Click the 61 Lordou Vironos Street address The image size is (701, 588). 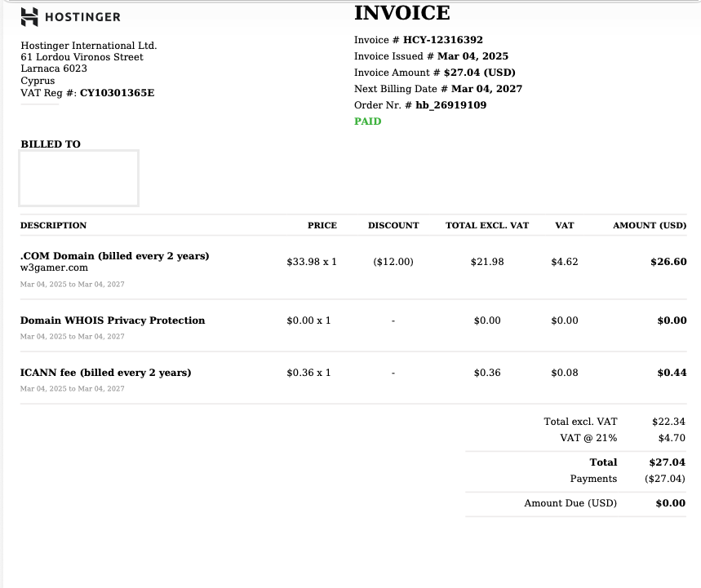82,57
